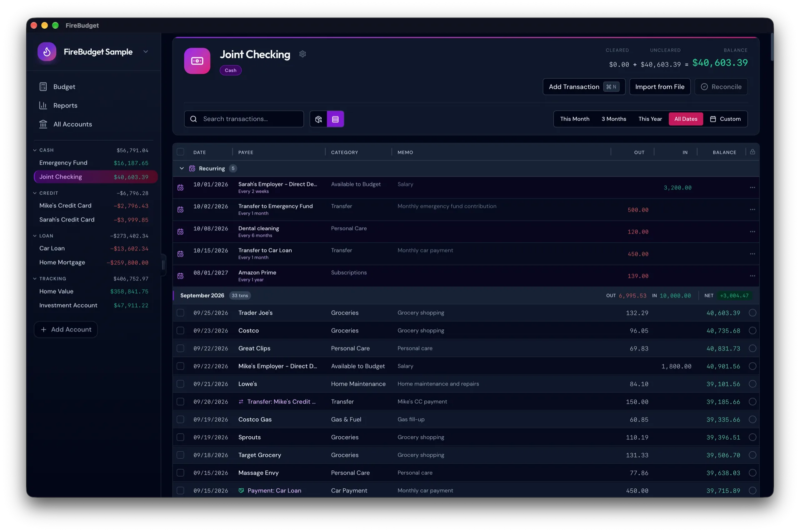
Task: Collapse the LOAN accounts section
Action: tap(35, 236)
